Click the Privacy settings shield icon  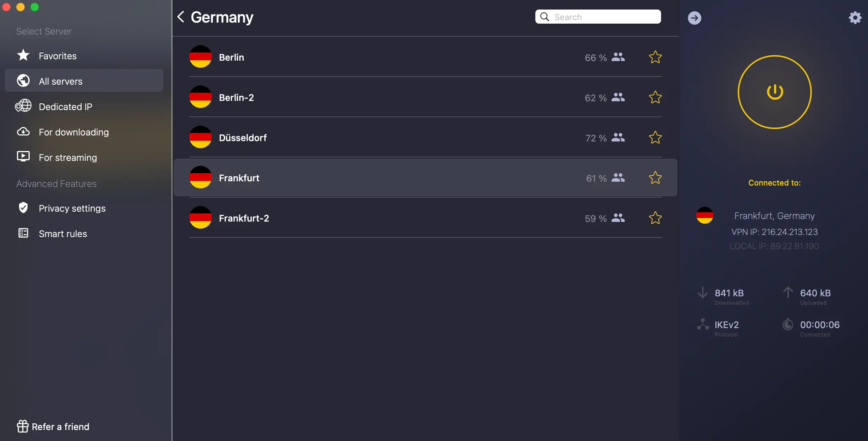[23, 208]
